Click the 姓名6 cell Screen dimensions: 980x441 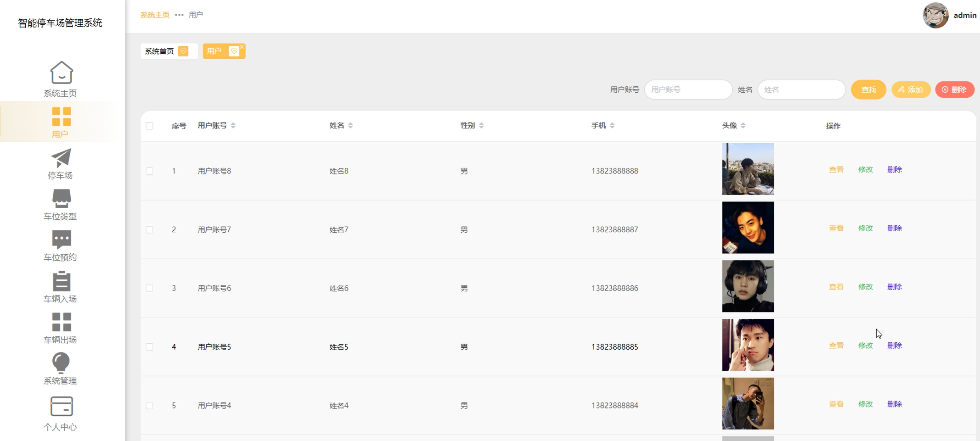click(339, 288)
